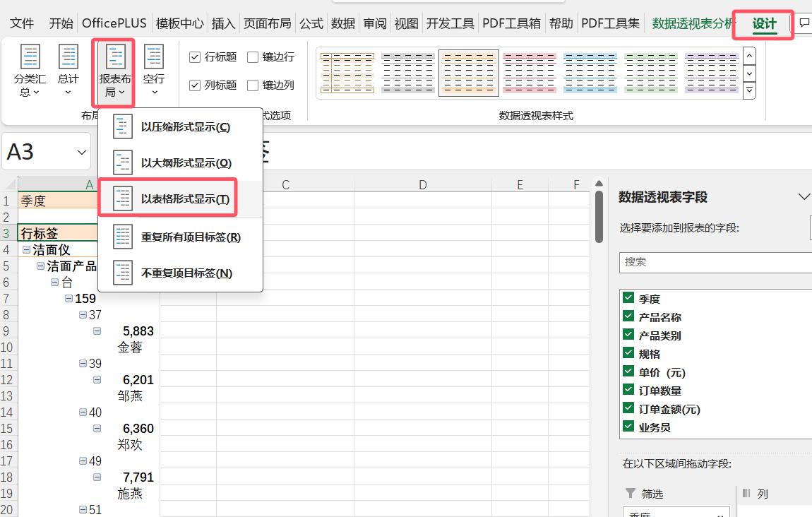This screenshot has width=812, height=517.
Task: Switch to the 帮助 tab
Action: pyautogui.click(x=561, y=23)
